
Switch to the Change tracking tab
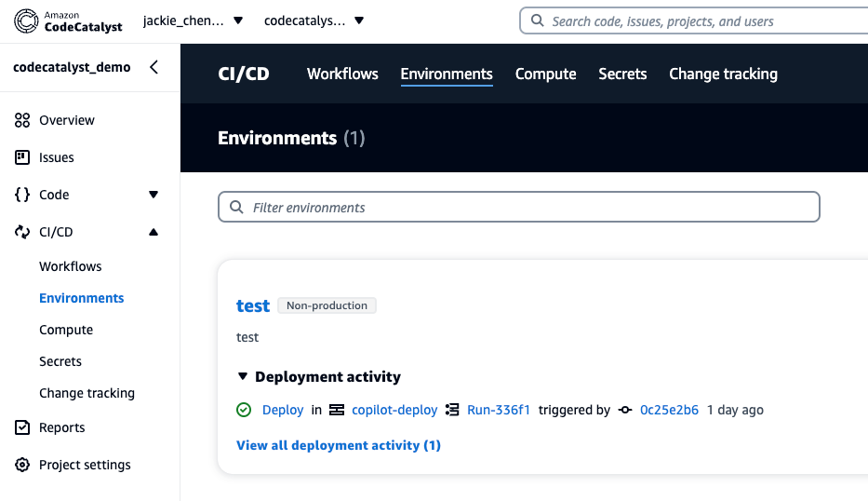tap(723, 74)
